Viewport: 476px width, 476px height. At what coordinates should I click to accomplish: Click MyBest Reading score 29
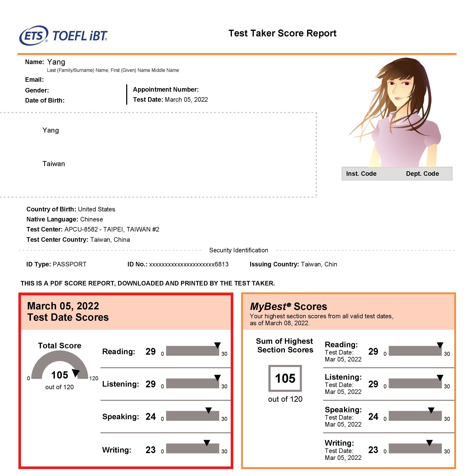[x=373, y=352]
